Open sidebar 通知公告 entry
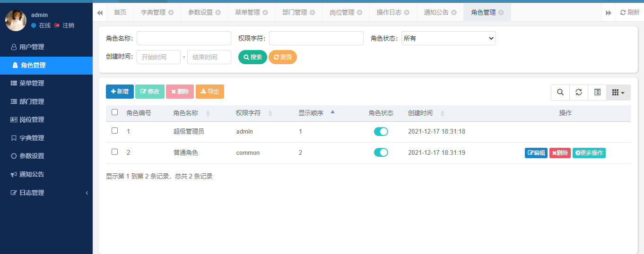 click(x=46, y=175)
